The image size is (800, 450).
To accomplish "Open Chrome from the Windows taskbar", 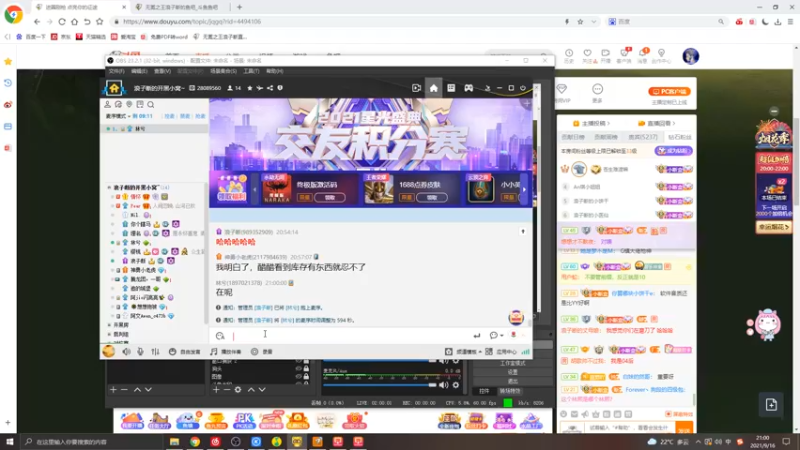I will coord(195,441).
